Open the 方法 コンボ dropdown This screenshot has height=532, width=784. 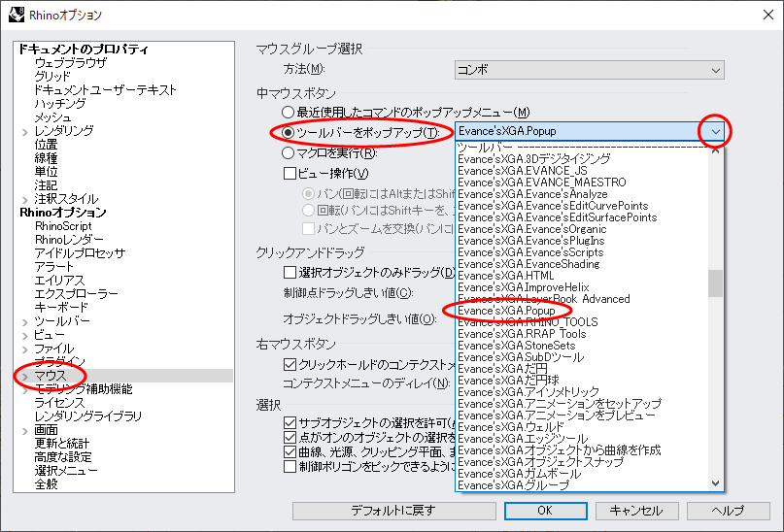tap(590, 70)
